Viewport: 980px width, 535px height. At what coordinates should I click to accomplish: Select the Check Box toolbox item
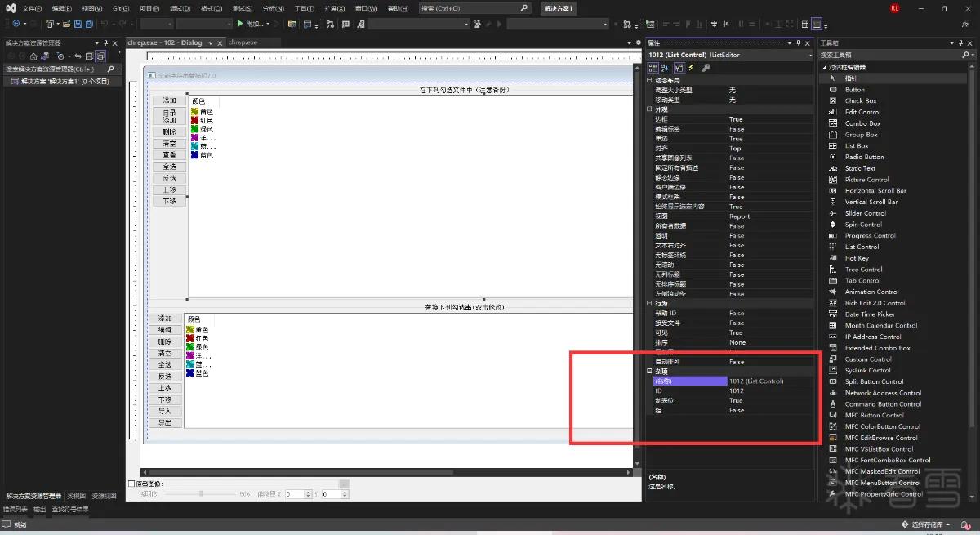(860, 100)
